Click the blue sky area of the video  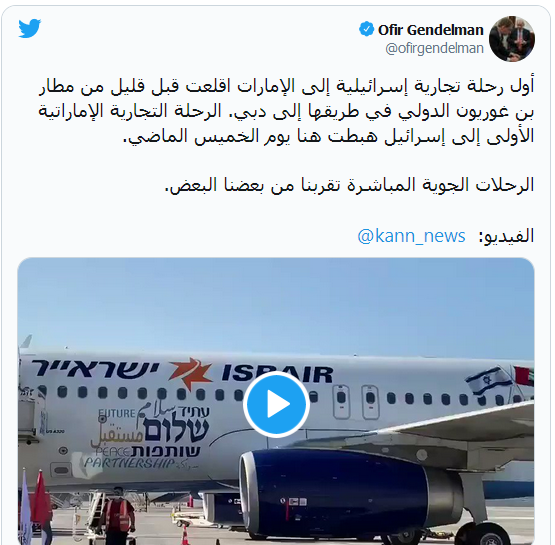click(276, 304)
